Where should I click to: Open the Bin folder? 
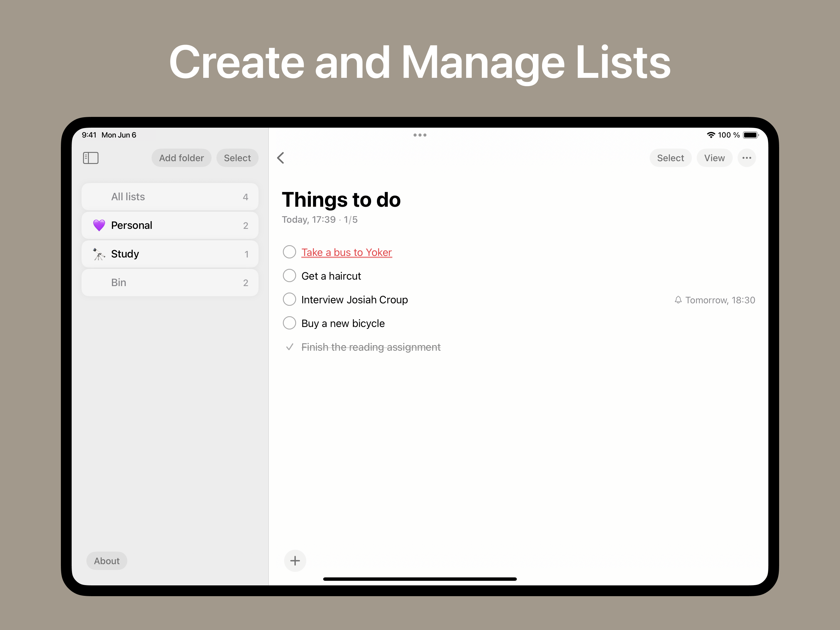pos(170,282)
